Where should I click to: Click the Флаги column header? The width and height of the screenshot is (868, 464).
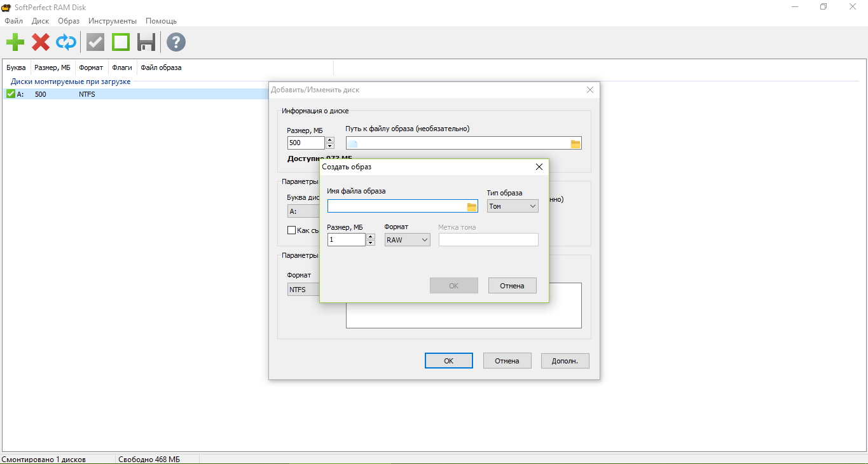[122, 67]
